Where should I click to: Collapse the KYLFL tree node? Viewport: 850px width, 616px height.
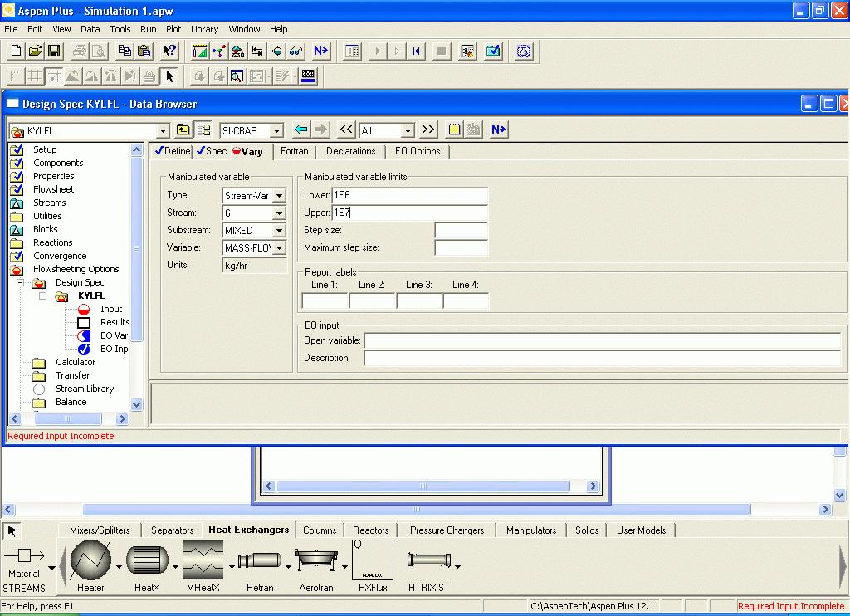click(42, 296)
